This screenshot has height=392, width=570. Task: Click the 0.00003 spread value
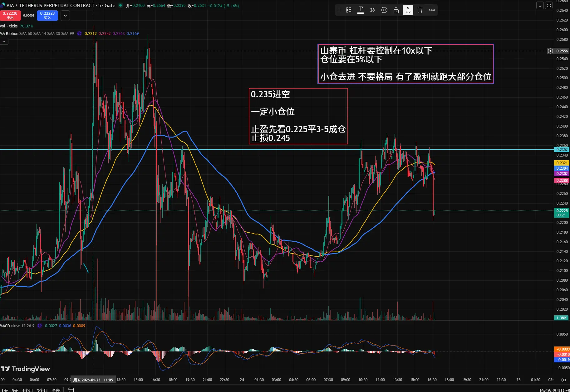point(29,15)
